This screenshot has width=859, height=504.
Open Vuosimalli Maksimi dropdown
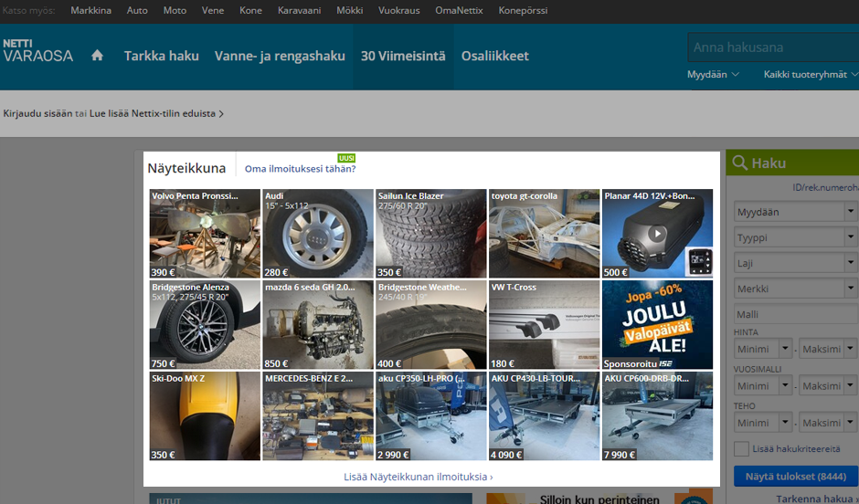click(827, 386)
